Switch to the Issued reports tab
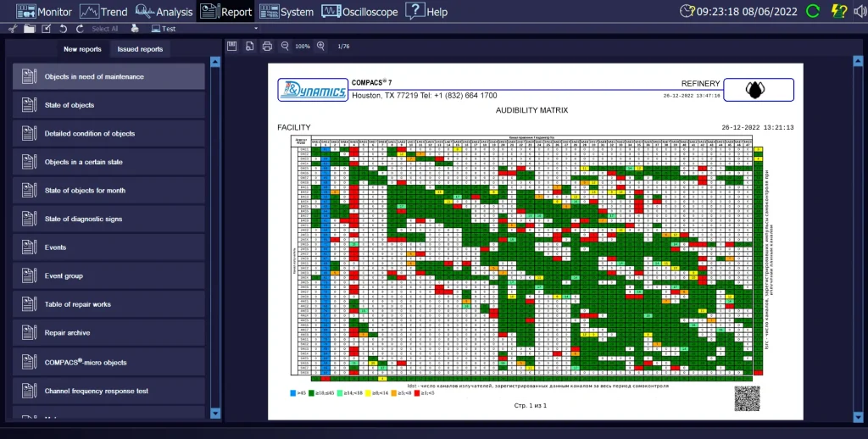This screenshot has height=439, width=868. tap(140, 49)
